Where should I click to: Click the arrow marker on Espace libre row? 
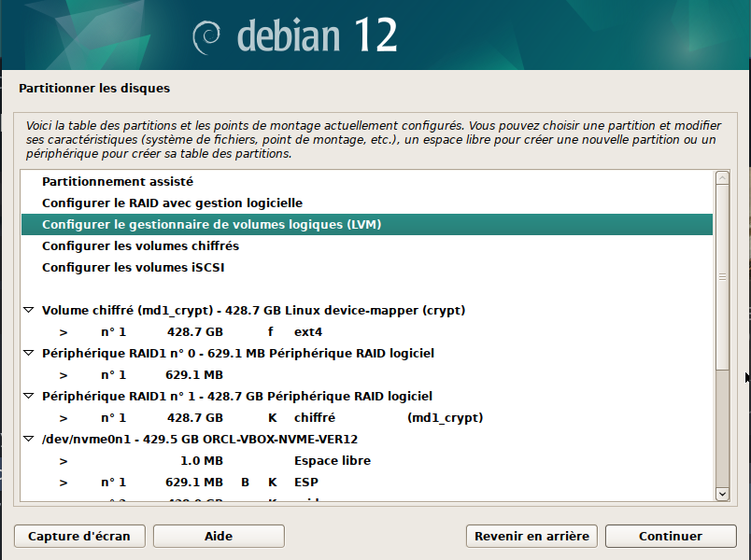click(64, 461)
